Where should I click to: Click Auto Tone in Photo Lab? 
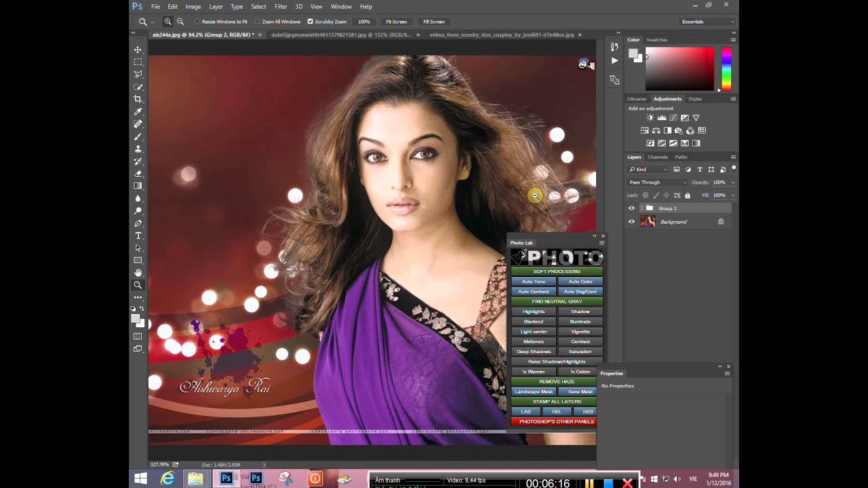534,281
